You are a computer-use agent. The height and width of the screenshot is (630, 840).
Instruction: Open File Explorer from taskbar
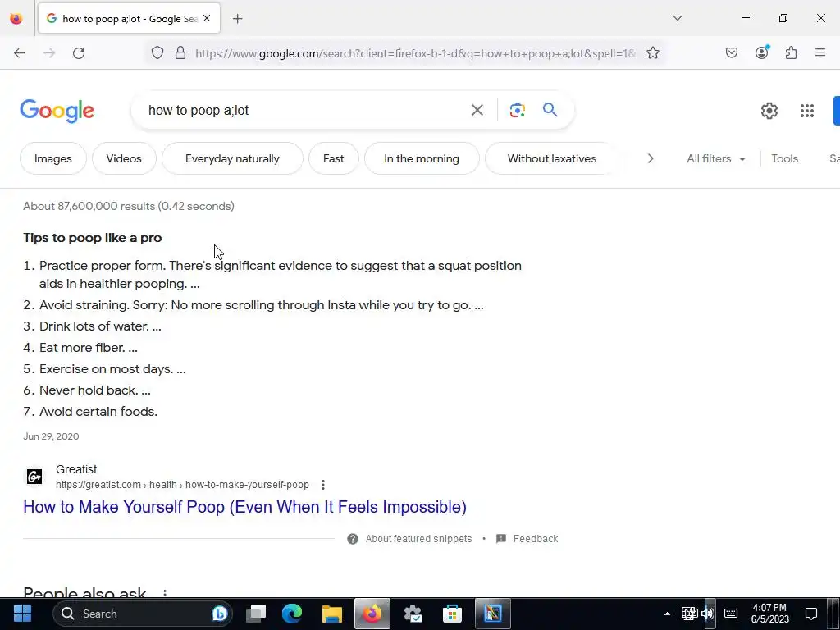pyautogui.click(x=332, y=614)
